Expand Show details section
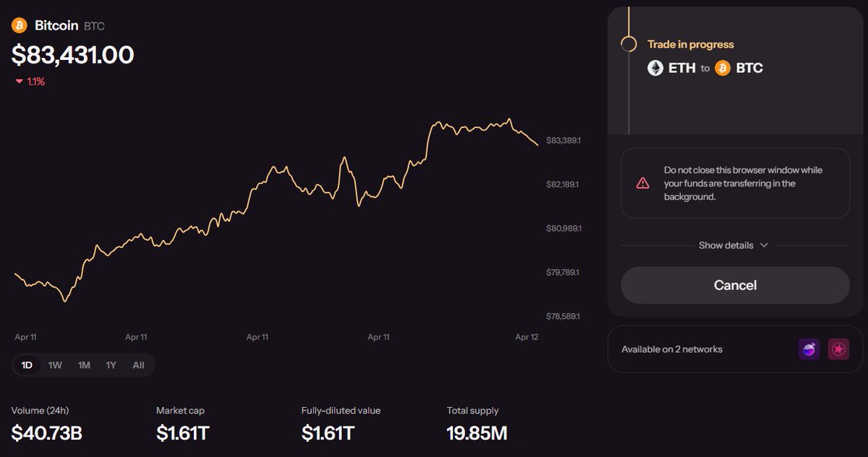Viewport: 868px width, 457px height. tap(733, 245)
